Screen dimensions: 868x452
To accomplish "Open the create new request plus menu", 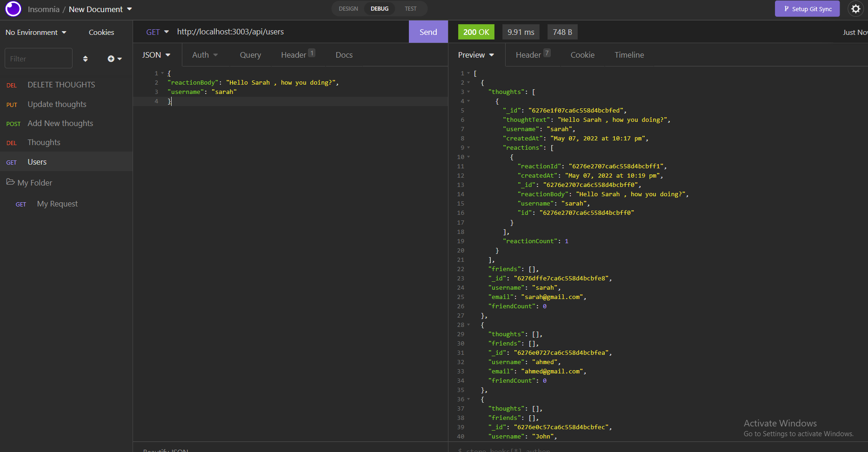I will pyautogui.click(x=114, y=59).
